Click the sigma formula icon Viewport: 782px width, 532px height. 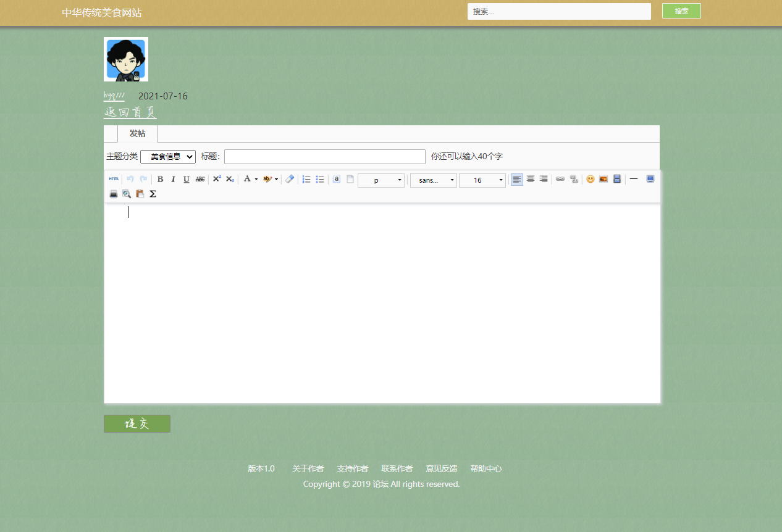pos(153,194)
